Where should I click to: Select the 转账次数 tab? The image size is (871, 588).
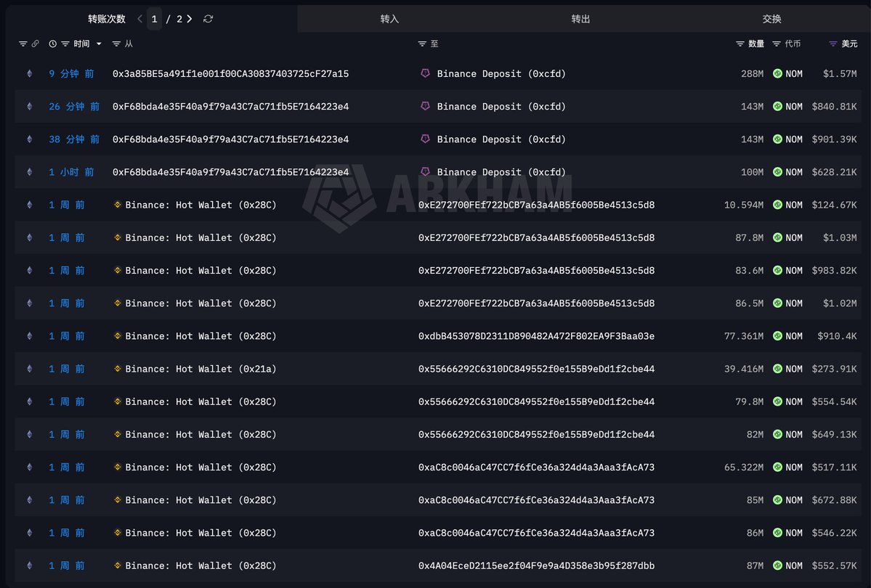point(107,19)
